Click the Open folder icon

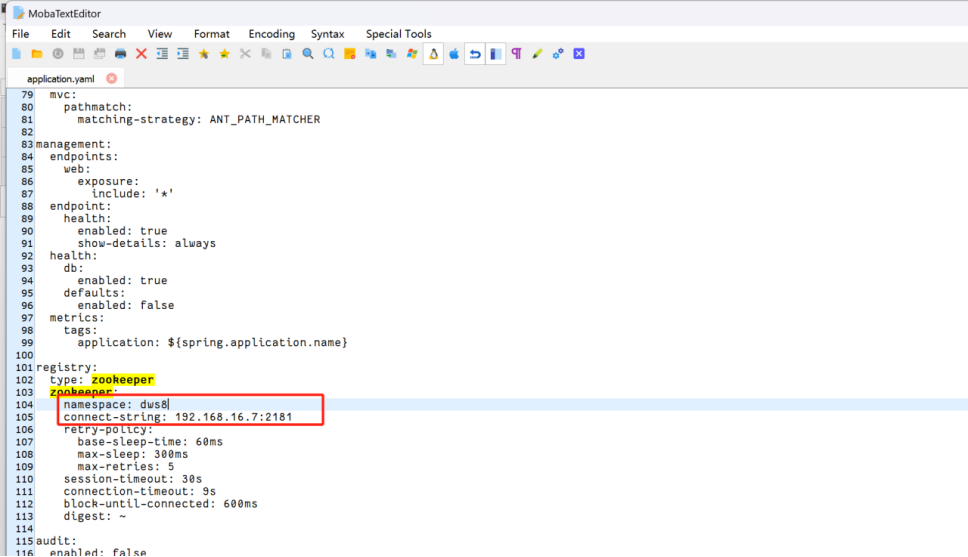click(37, 54)
